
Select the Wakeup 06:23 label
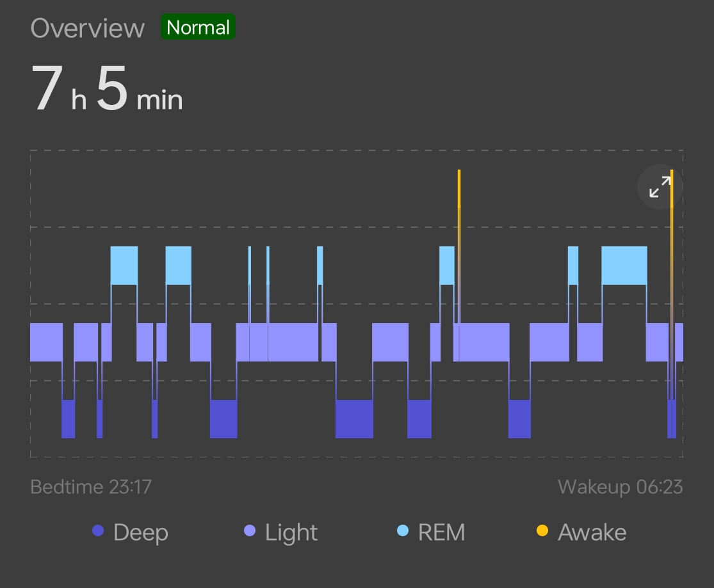coord(620,487)
